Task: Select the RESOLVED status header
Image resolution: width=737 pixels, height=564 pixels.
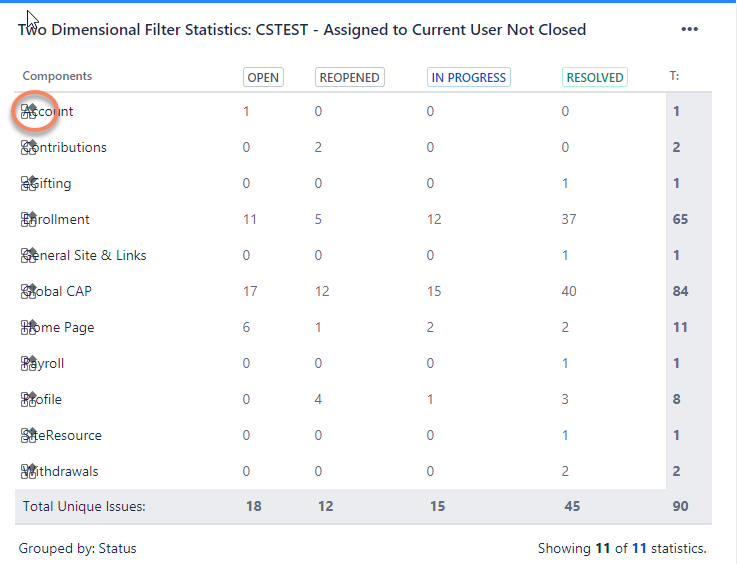Action: [x=594, y=77]
